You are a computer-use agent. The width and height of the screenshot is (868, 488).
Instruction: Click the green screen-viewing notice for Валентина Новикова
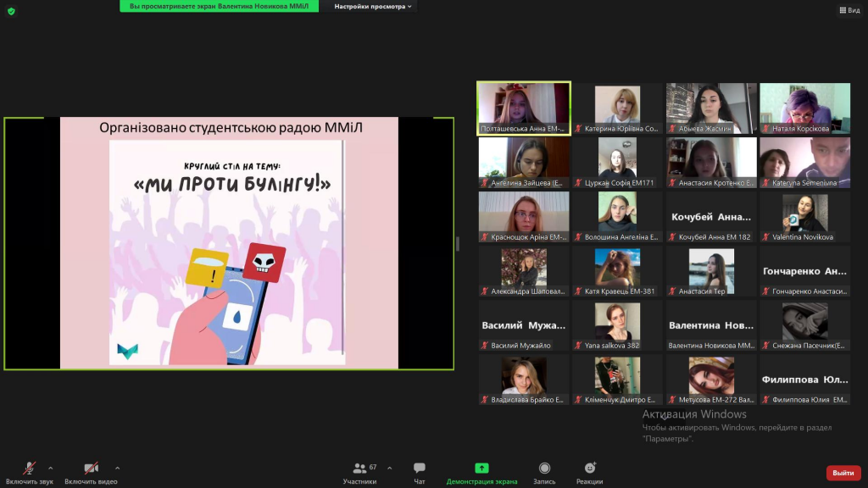[220, 6]
